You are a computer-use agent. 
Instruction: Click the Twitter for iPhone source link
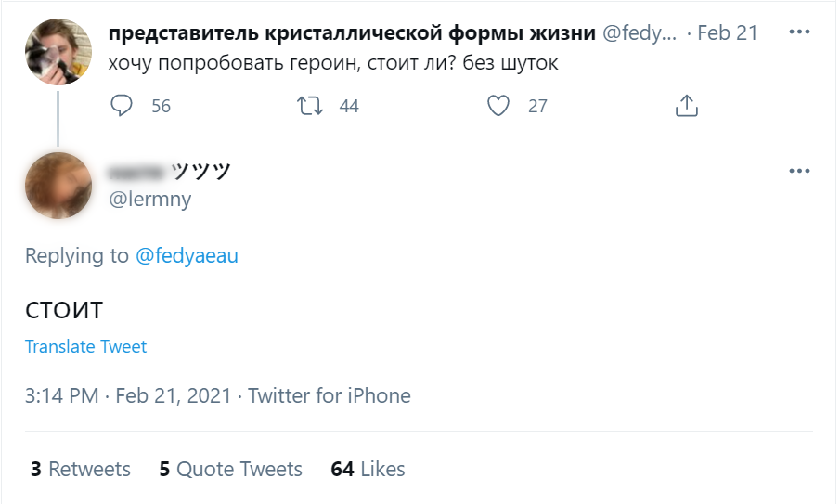330,396
